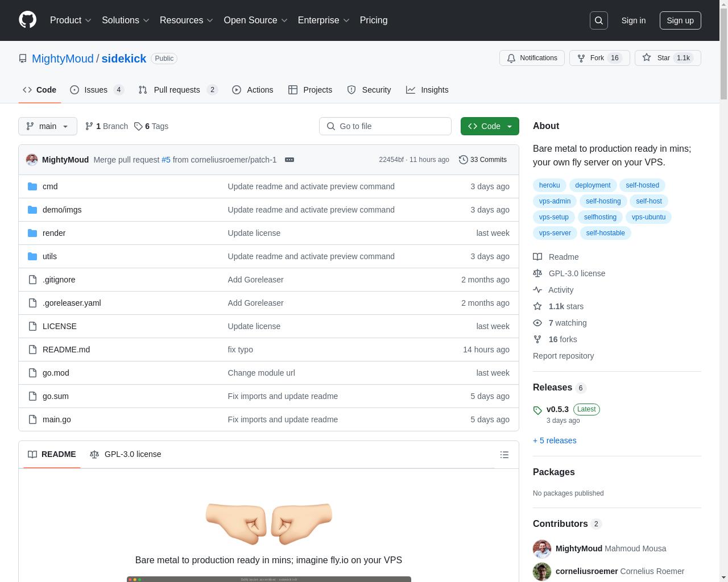Click the Notifications bell button

click(x=532, y=58)
